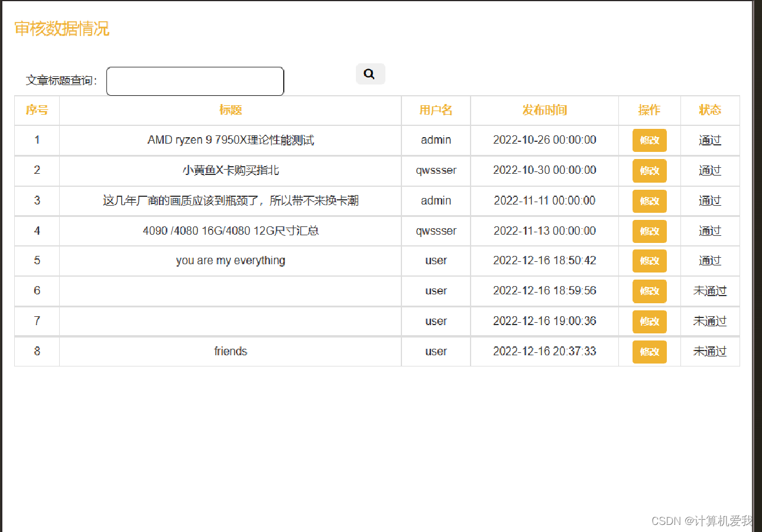Click username admin in row 3
762x532 pixels.
coord(436,201)
